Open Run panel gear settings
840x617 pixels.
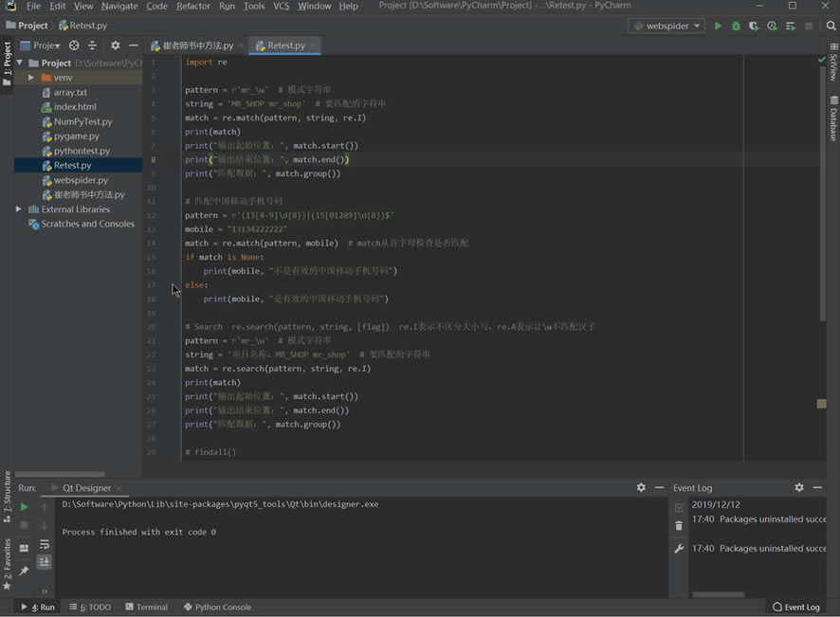(x=641, y=487)
